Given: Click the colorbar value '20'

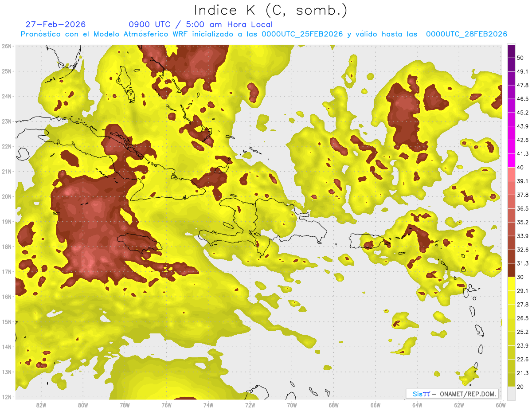Looking at the screenshot, I should [x=520, y=387].
